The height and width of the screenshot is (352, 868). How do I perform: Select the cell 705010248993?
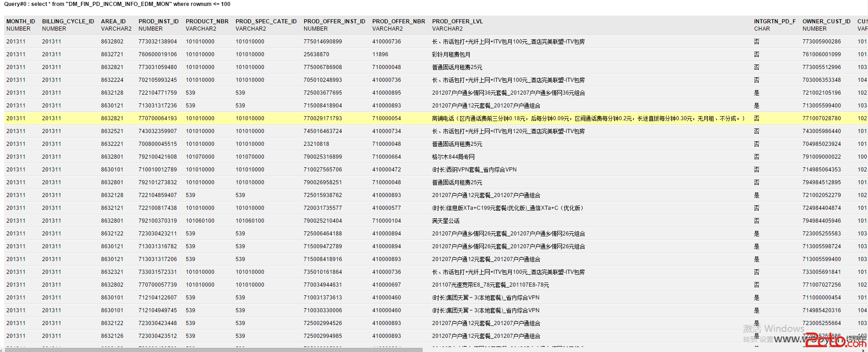tap(323, 80)
